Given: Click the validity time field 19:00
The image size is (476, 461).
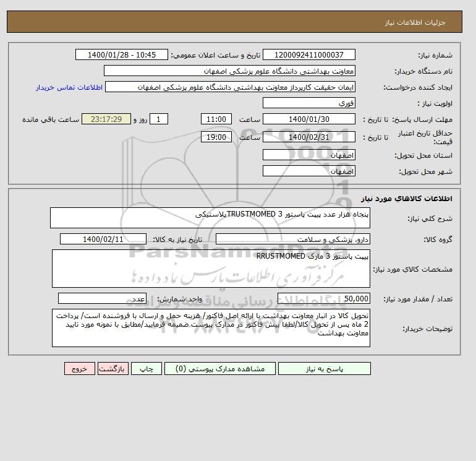Looking at the screenshot, I should 216,137.
